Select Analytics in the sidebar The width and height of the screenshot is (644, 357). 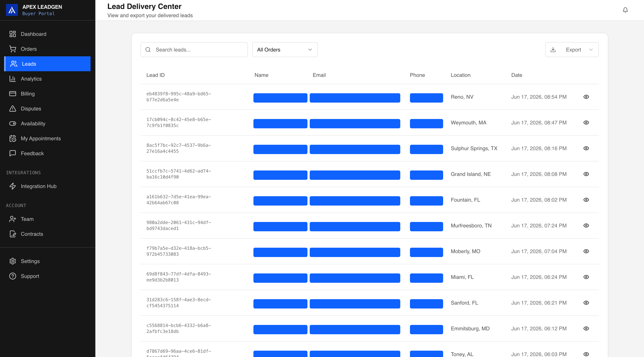click(47, 79)
